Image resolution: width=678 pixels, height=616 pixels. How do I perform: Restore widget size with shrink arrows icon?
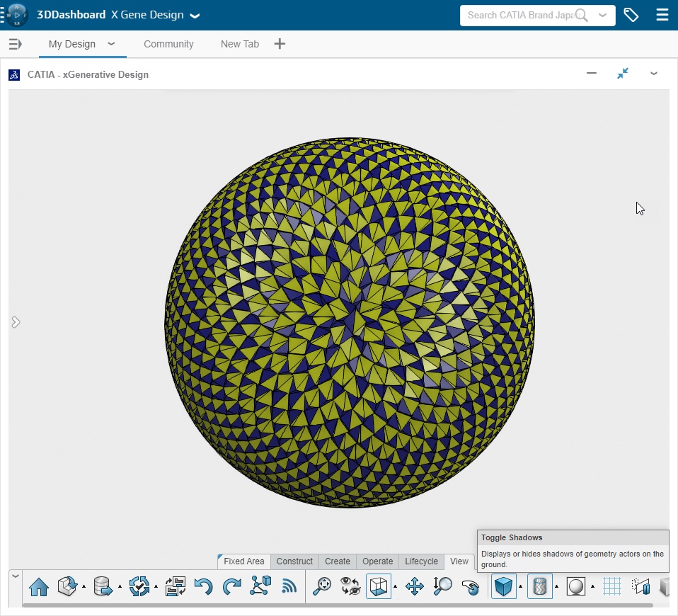tap(623, 73)
